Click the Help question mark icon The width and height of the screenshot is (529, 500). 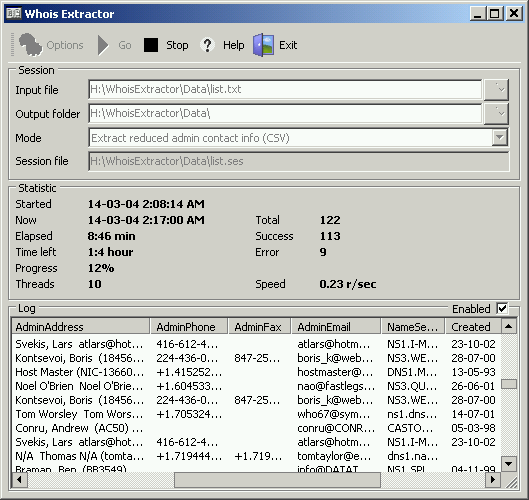coord(207,45)
